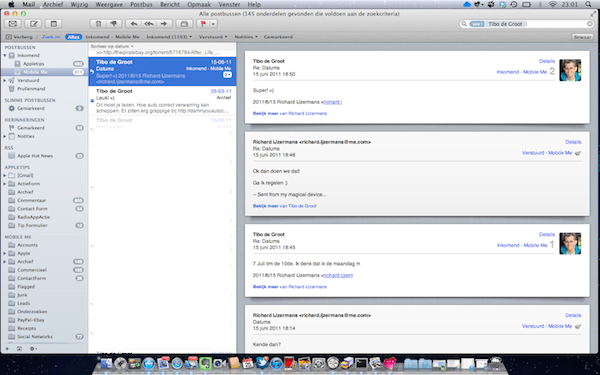Collapse the Inkomend mailbox tree
The height and width of the screenshot is (375, 600).
[5, 55]
